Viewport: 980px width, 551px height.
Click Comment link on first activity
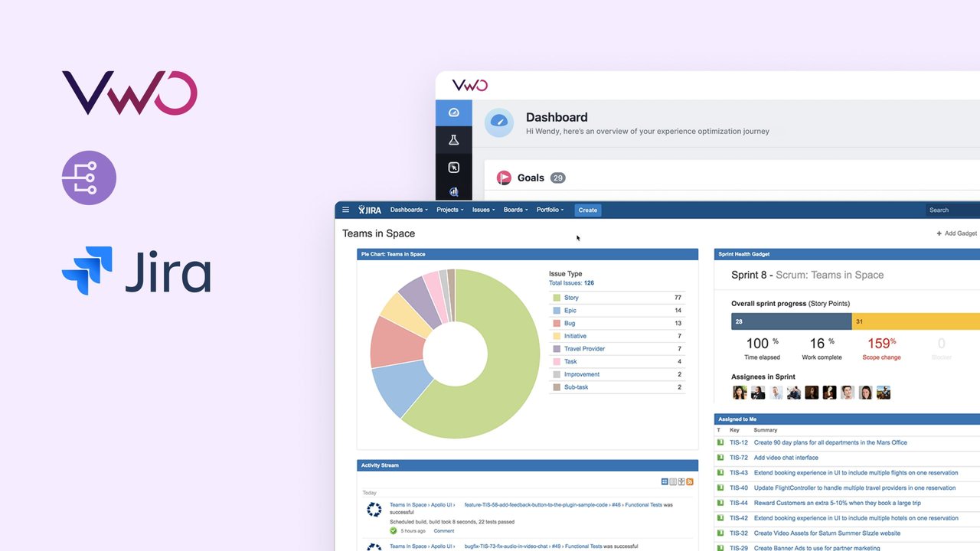click(x=444, y=530)
